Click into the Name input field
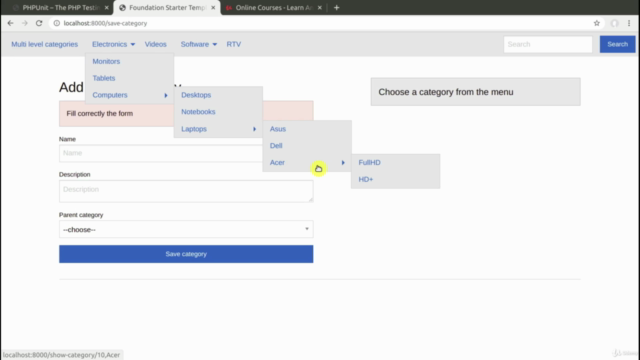 coord(186,153)
